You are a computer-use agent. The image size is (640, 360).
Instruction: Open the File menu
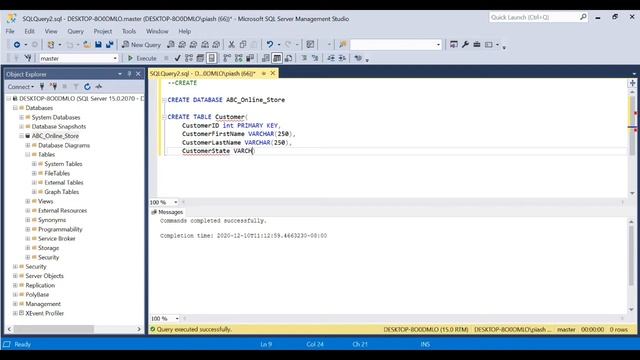10,31
